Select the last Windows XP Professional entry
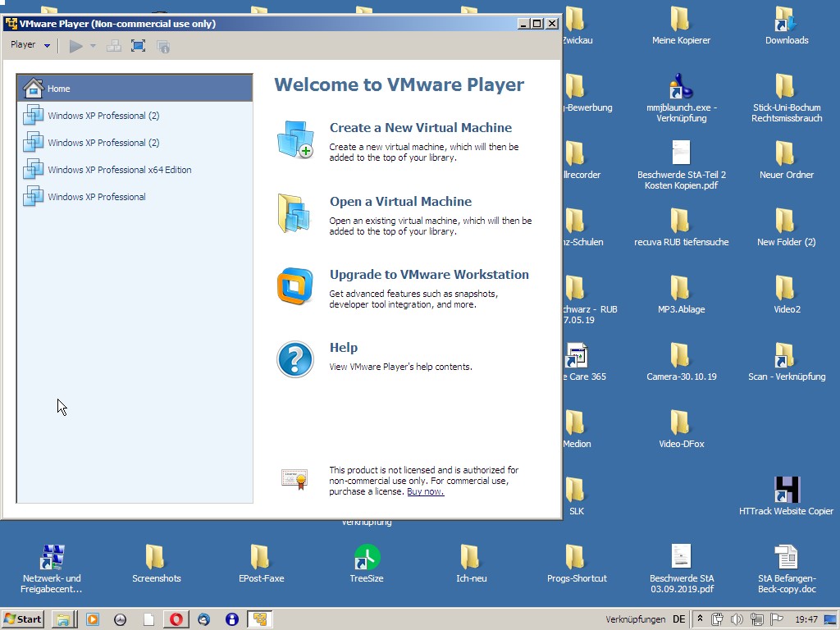Screen dimensions: 840x630 tap(96, 197)
